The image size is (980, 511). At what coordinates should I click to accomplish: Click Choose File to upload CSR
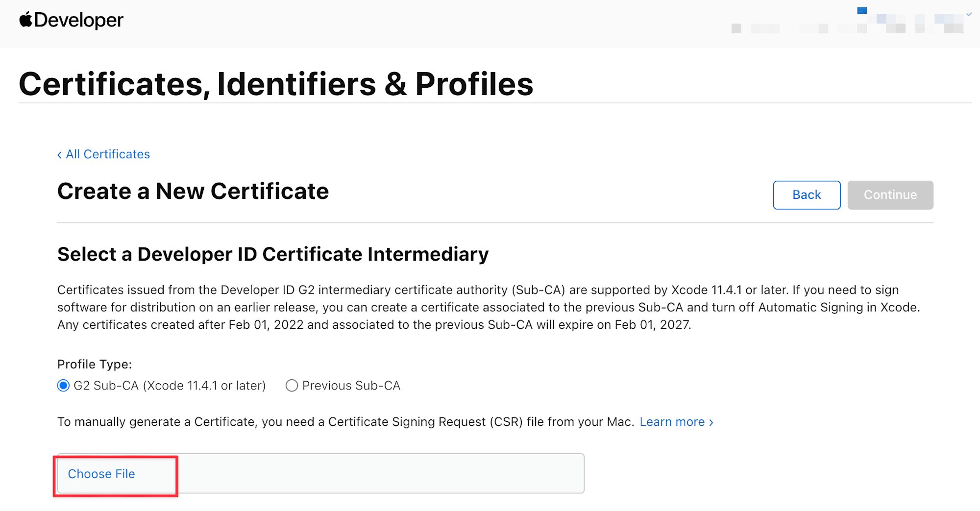[x=101, y=474]
